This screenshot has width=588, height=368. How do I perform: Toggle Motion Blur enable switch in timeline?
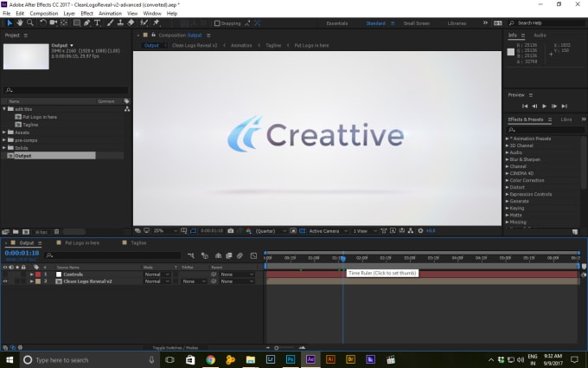point(240,255)
